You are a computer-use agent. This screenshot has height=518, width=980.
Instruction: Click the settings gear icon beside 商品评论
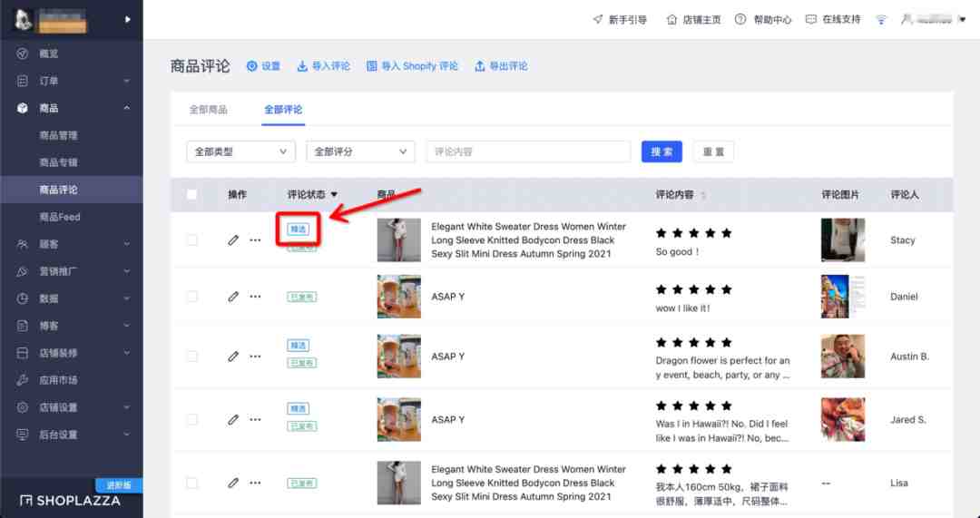pyautogui.click(x=252, y=66)
